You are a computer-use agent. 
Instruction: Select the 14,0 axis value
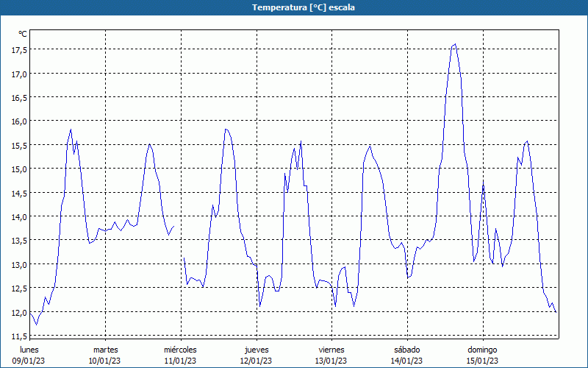point(19,217)
